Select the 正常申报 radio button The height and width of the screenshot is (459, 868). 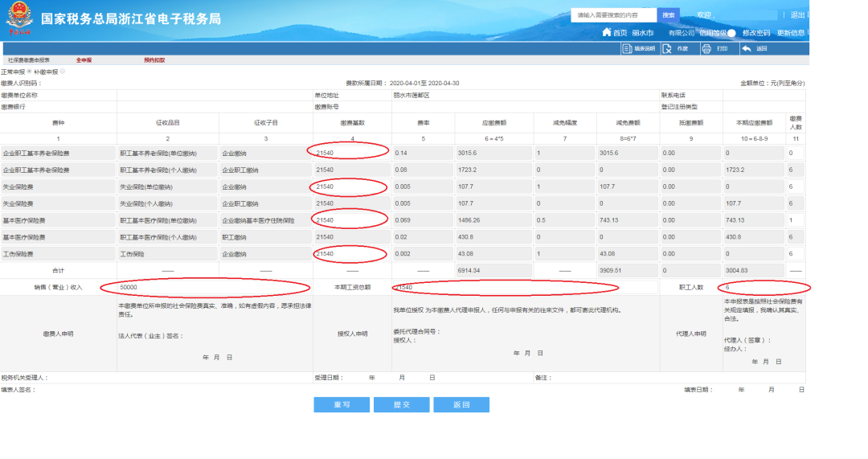[30, 72]
